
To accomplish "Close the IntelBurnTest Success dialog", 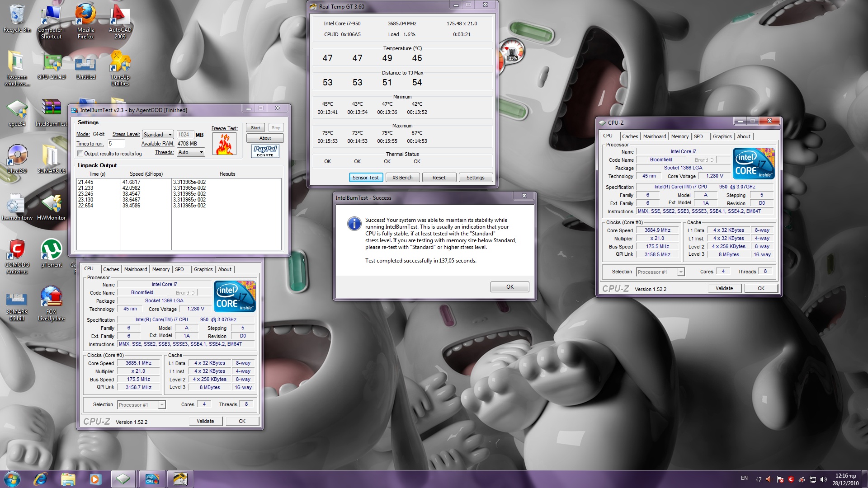I will 524,196.
